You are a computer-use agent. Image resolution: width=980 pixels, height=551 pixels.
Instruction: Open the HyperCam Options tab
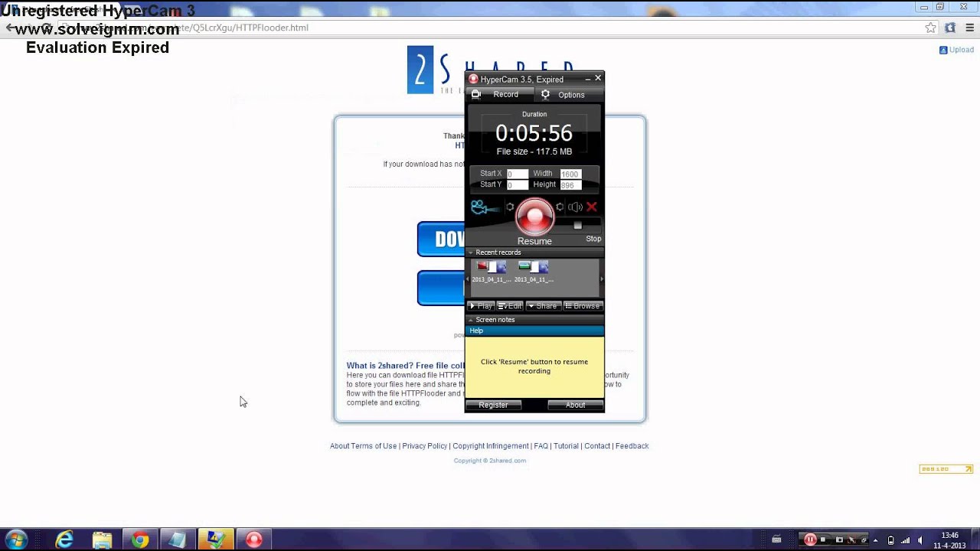click(x=569, y=94)
